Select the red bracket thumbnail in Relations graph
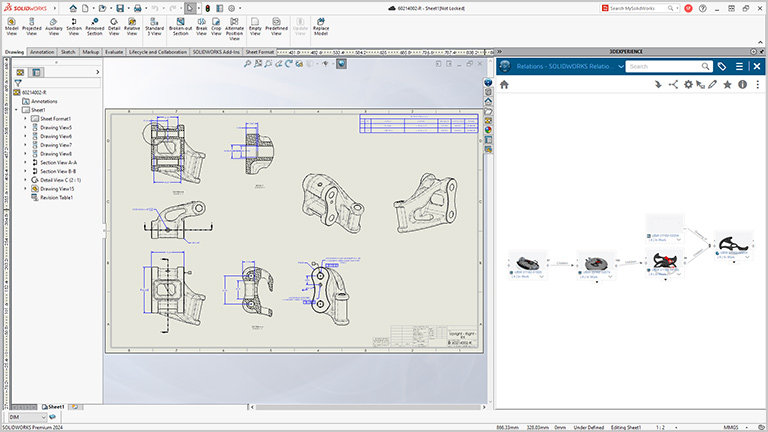The width and height of the screenshot is (768, 432). click(x=666, y=260)
